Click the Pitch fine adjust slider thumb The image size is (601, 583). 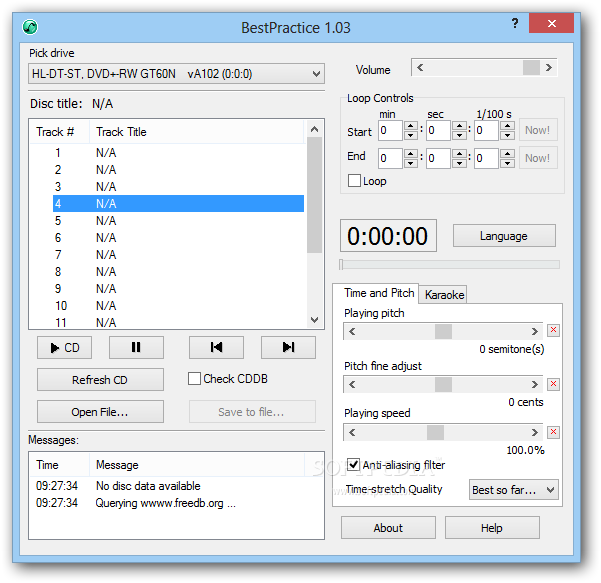(x=443, y=384)
